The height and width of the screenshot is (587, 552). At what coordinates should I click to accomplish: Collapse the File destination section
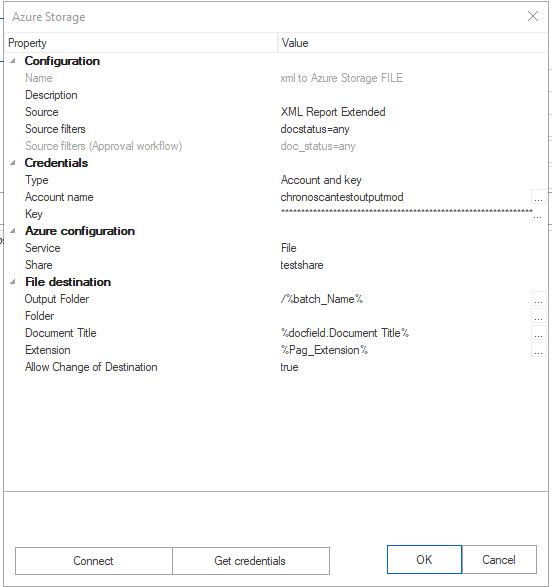(13, 282)
